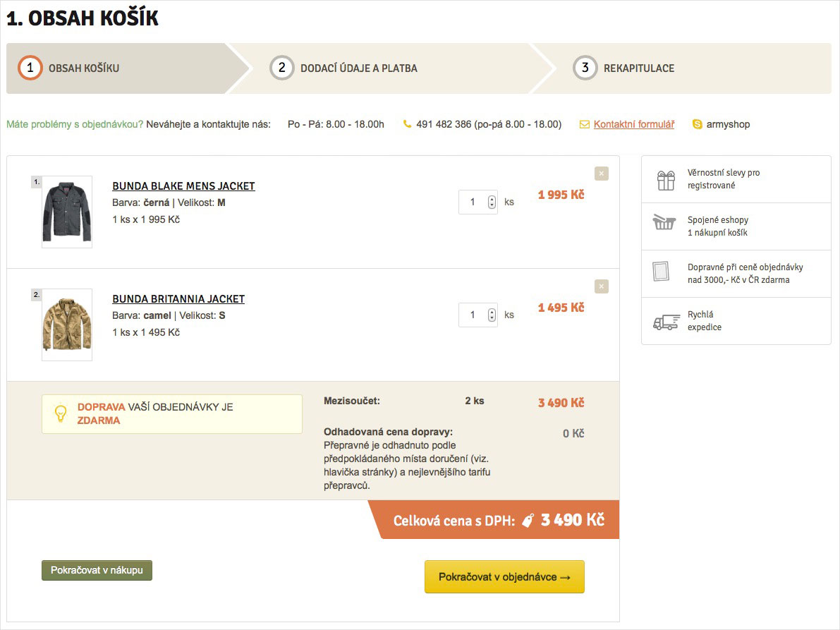Adjust quantity stepper for Bunda Blake Mens Jacket
840x630 pixels.
coord(492,202)
